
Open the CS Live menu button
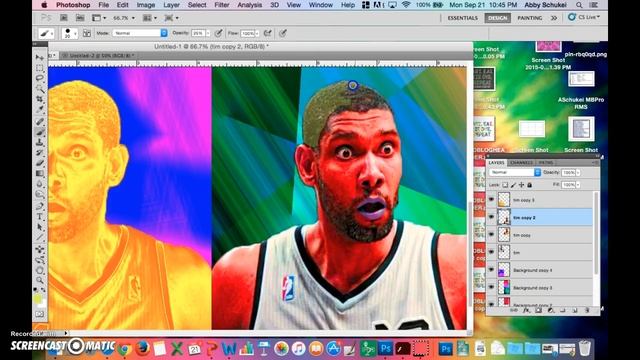click(584, 17)
